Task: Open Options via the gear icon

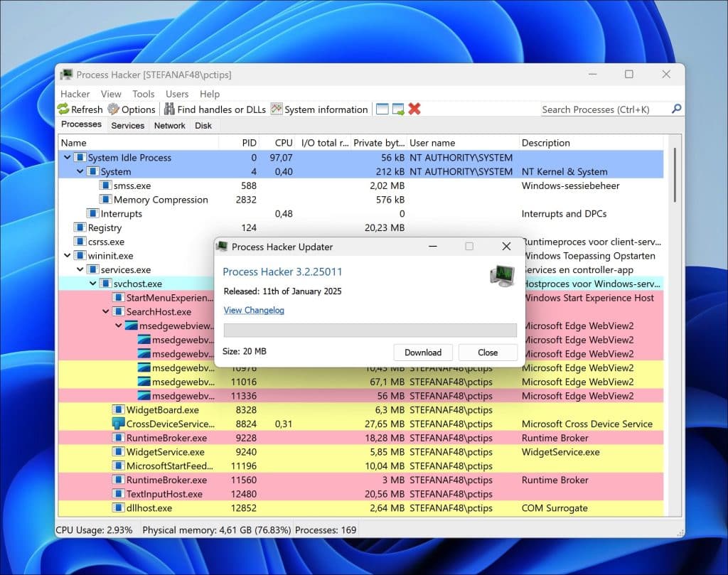Action: [x=114, y=109]
